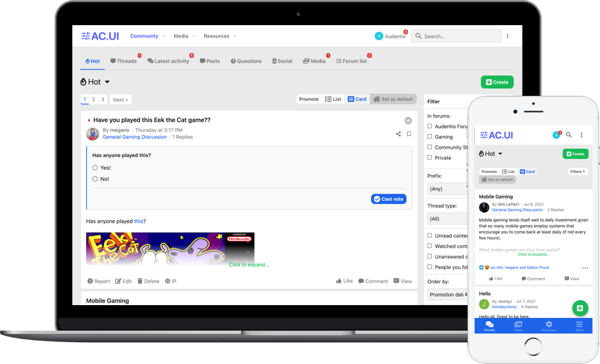Switch to the Latest activity tab

coord(169,61)
